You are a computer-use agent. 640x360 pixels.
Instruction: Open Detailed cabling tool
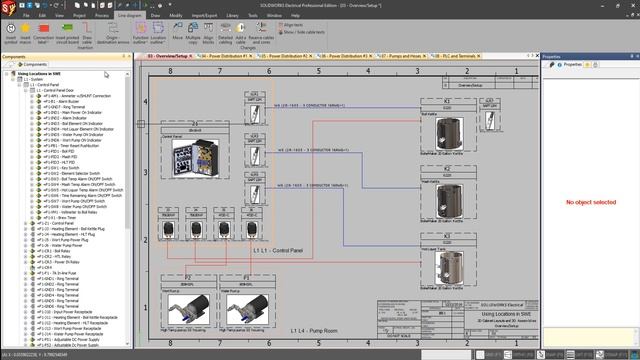[225, 33]
